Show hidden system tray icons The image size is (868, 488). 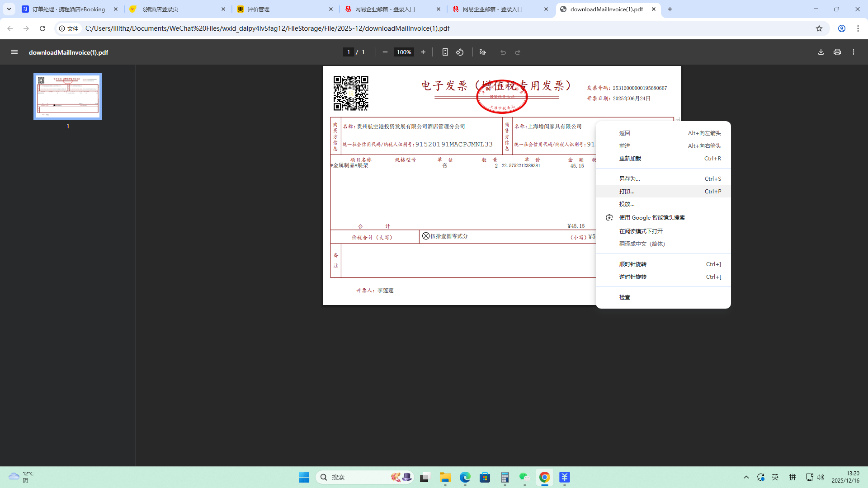tap(746, 477)
